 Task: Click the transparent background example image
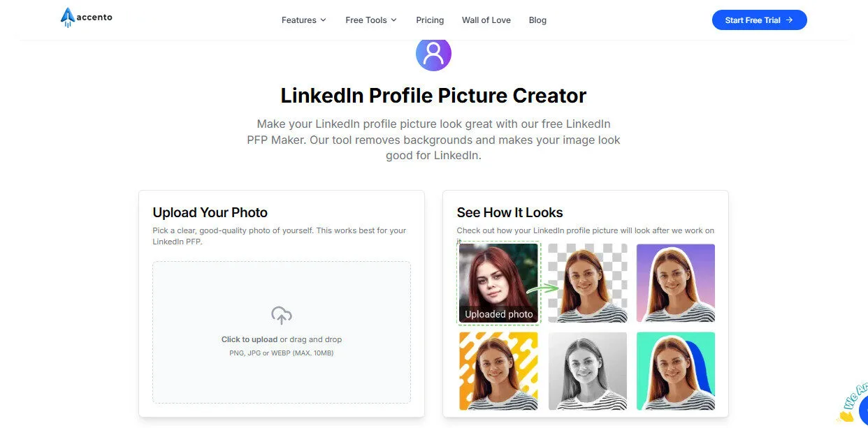click(x=588, y=282)
